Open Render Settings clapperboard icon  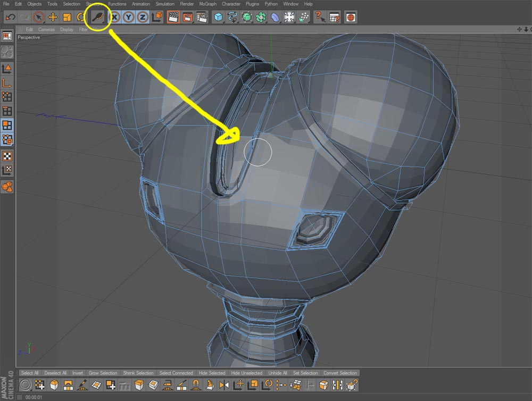(202, 17)
